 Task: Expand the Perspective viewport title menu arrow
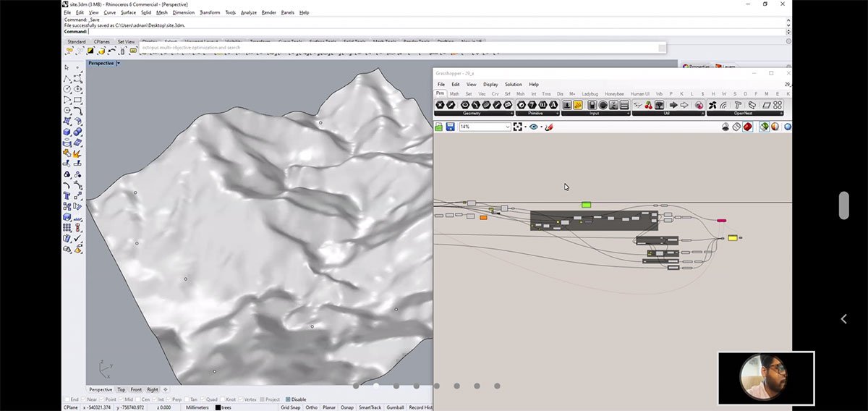tap(118, 64)
